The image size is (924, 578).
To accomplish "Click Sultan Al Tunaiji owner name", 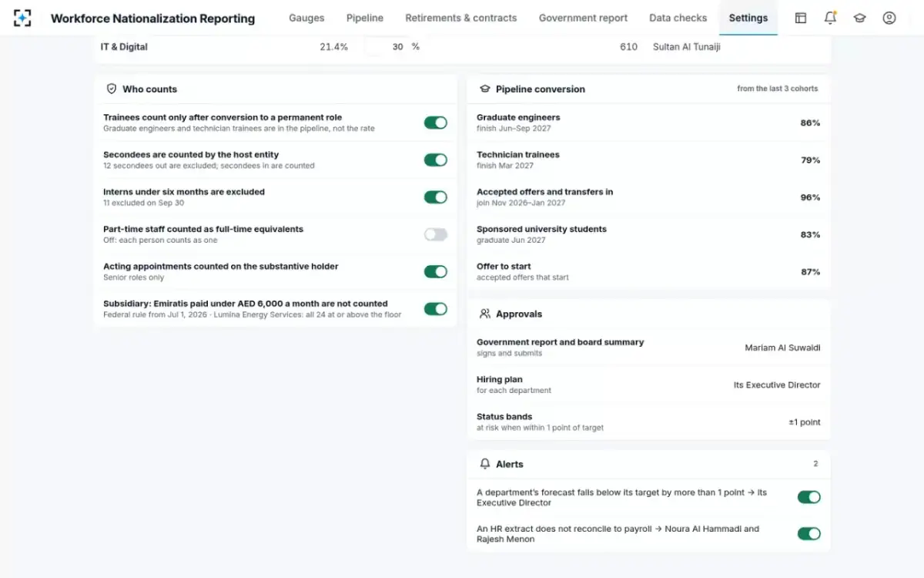I will (x=687, y=47).
